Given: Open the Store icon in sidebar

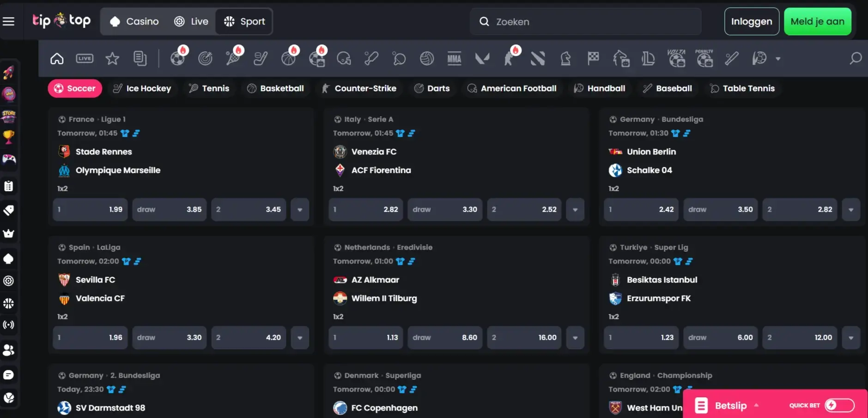Looking at the screenshot, I should [9, 116].
